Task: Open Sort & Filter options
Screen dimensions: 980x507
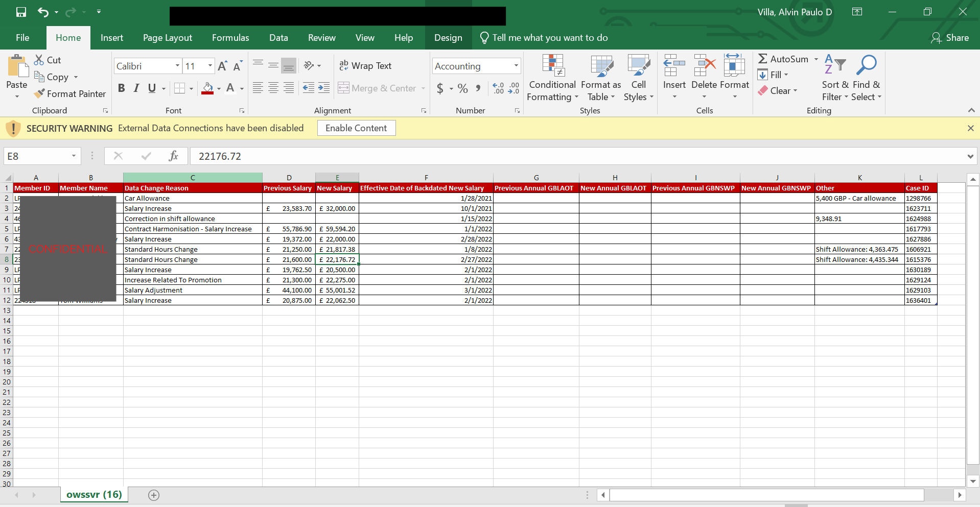Action: coord(835,78)
